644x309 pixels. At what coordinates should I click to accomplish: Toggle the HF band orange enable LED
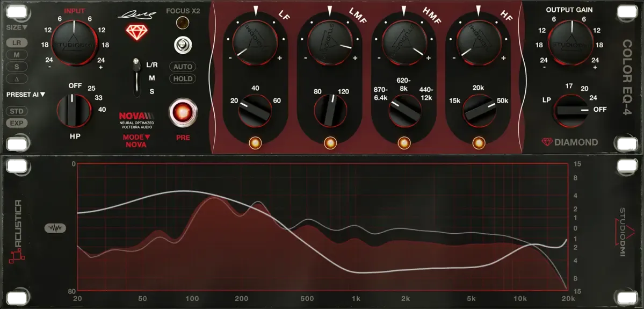479,143
